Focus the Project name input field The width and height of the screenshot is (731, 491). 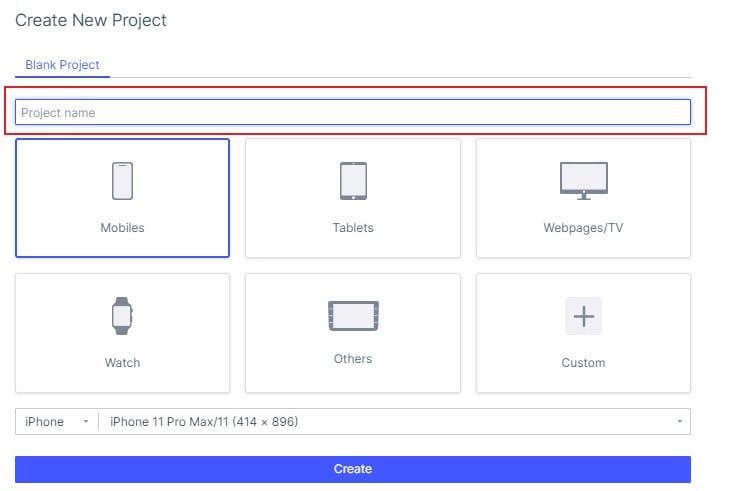(x=353, y=112)
